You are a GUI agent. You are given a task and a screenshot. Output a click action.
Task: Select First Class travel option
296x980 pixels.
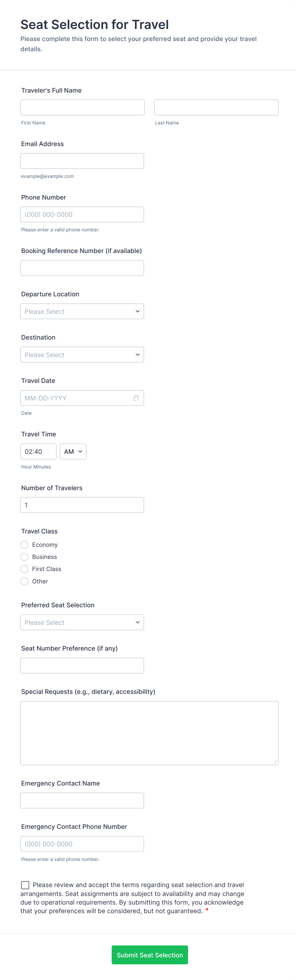(25, 569)
